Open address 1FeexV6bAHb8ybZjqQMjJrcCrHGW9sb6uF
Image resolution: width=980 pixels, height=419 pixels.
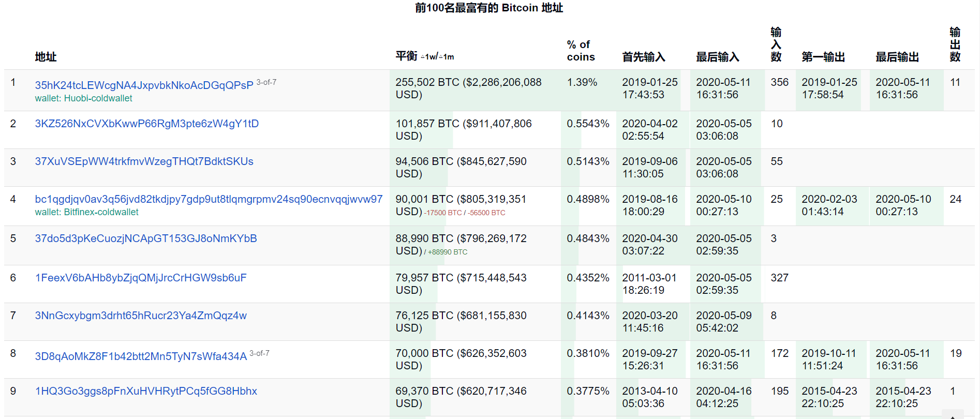point(141,278)
